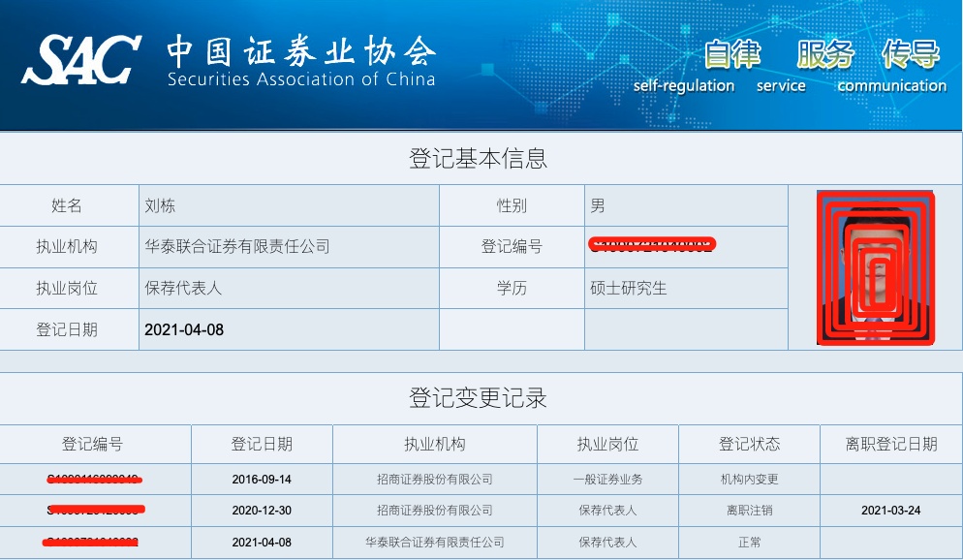Click the 登记变更记录 section heading
The width and height of the screenshot is (963, 560).
478,398
